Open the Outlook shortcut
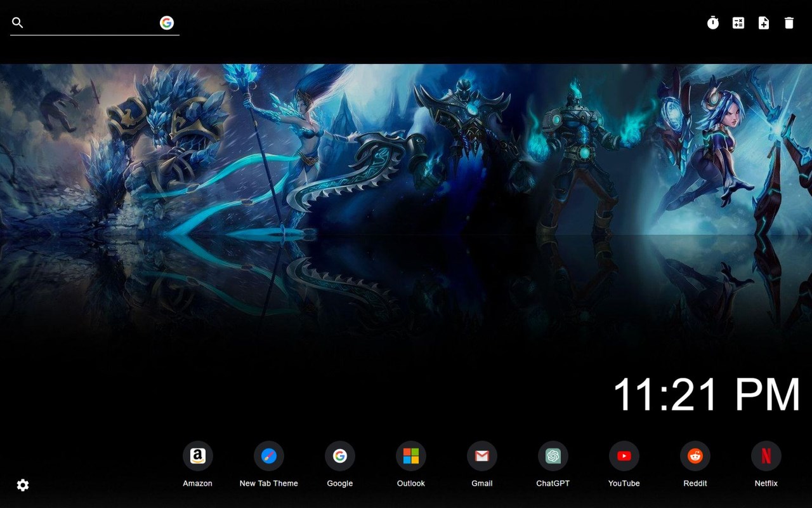812x508 pixels. [411, 456]
